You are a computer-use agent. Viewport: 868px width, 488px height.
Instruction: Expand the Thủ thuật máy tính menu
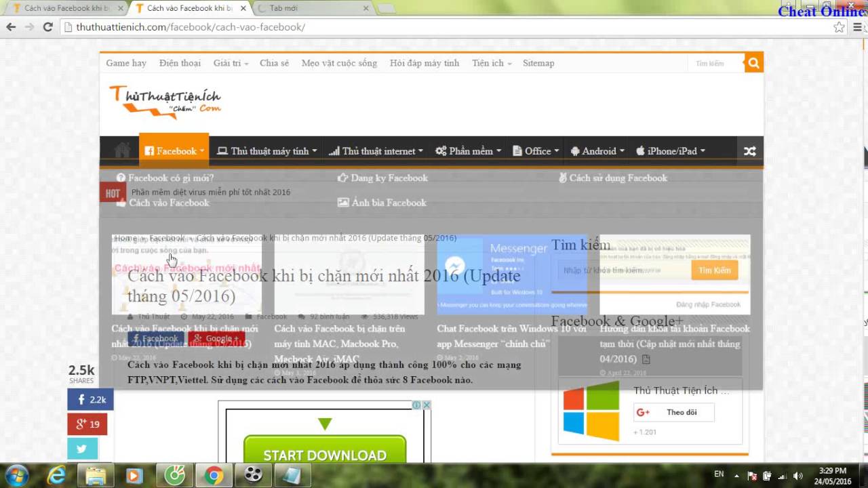point(267,150)
